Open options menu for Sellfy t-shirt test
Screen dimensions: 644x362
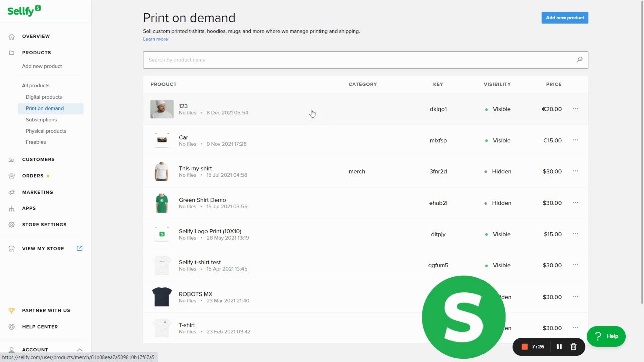tap(576, 265)
